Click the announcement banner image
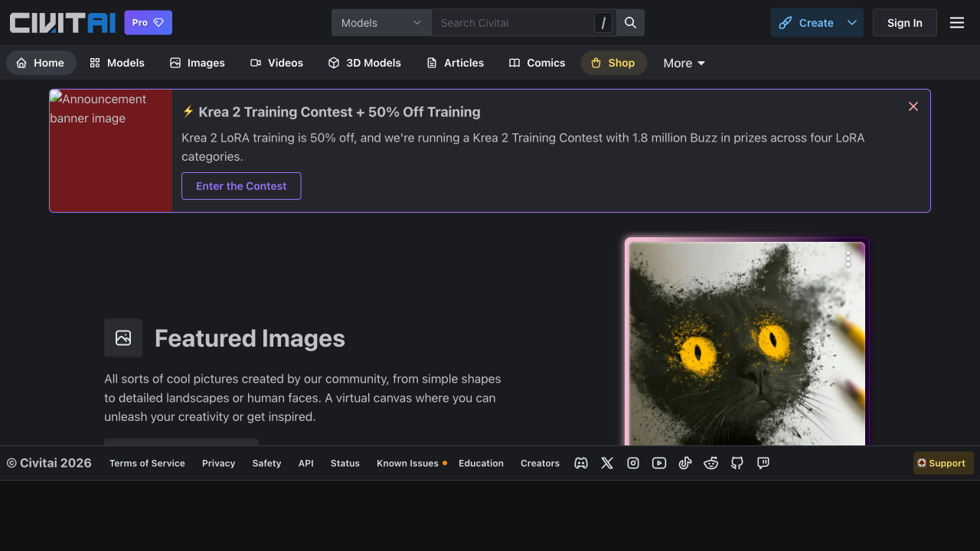Image resolution: width=980 pixels, height=551 pixels. point(111,151)
